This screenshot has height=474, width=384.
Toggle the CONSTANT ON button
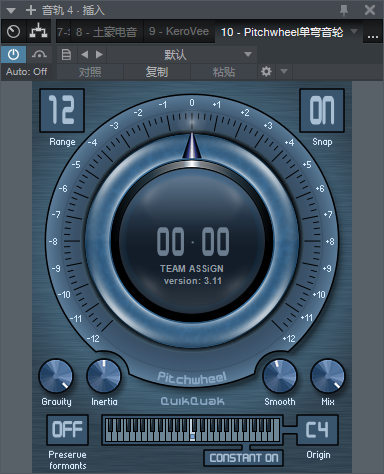[244, 458]
